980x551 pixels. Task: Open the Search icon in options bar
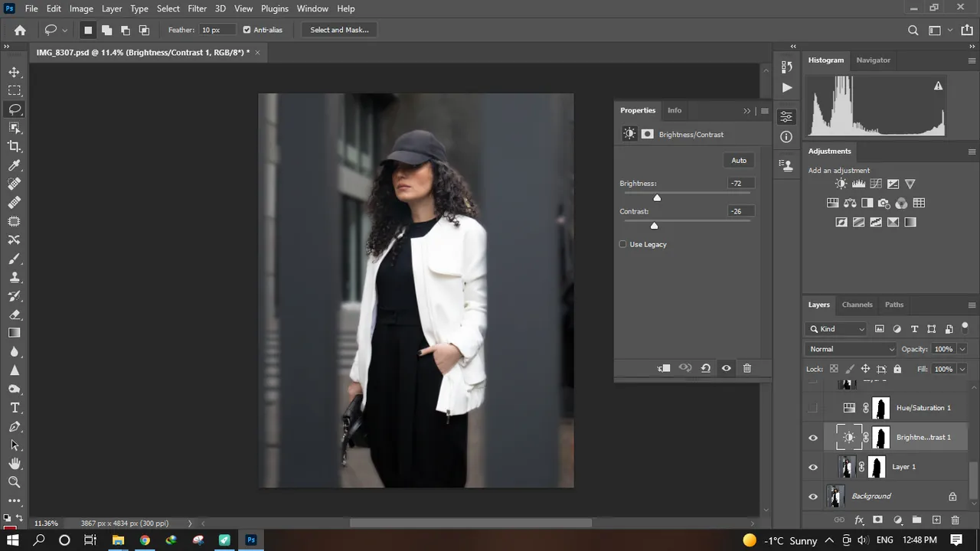point(913,30)
